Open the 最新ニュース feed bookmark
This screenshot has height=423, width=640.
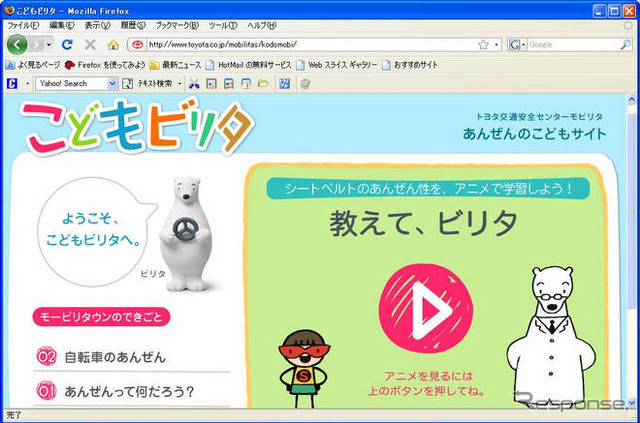point(175,65)
